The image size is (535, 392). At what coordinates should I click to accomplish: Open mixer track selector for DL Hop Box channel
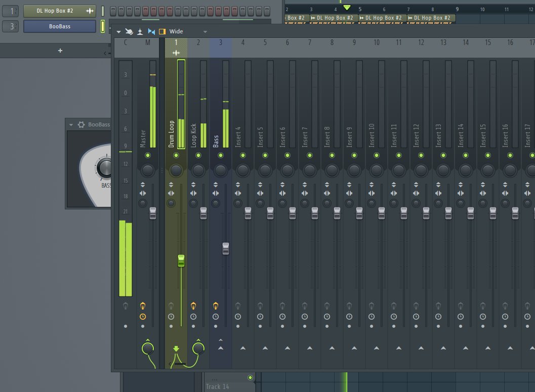[10, 11]
